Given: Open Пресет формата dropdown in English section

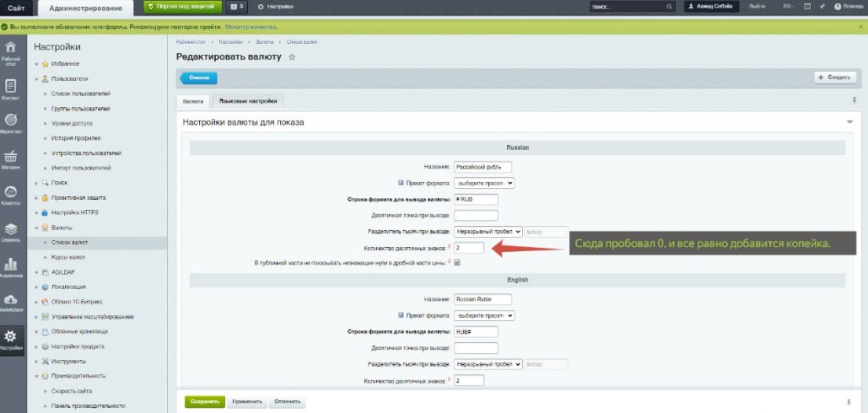Looking at the screenshot, I should (484, 316).
